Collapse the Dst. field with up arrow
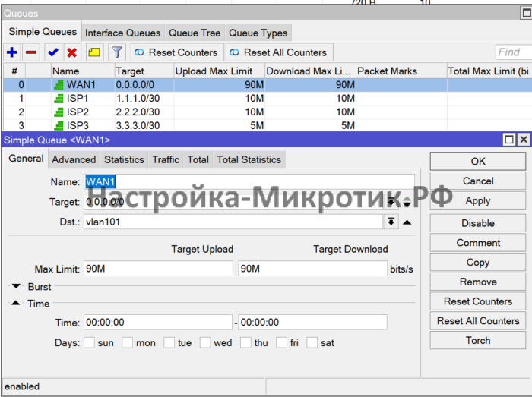 pyautogui.click(x=407, y=222)
